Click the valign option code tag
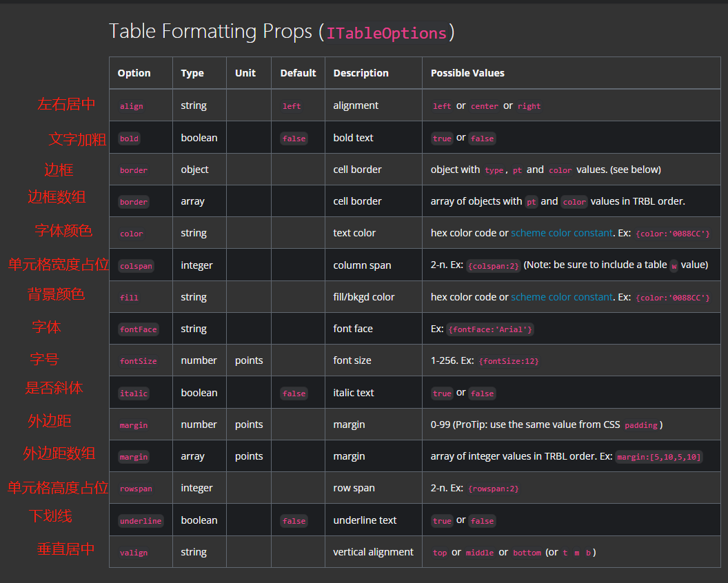Viewport: 728px width, 583px height. (133, 553)
